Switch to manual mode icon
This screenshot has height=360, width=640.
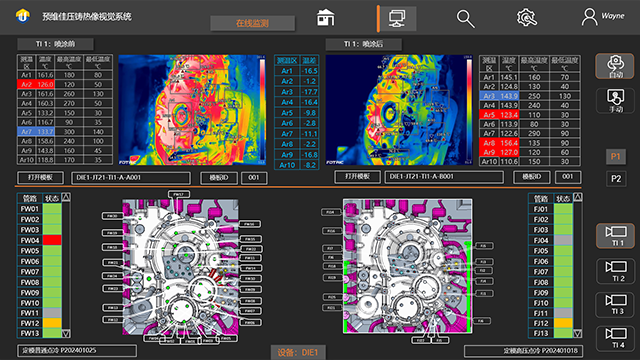pos(615,100)
